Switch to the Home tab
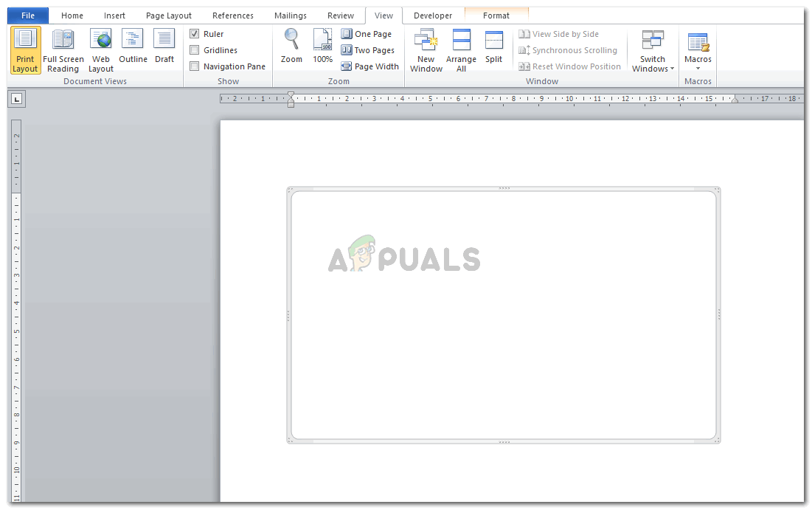812x510 pixels. [x=72, y=15]
